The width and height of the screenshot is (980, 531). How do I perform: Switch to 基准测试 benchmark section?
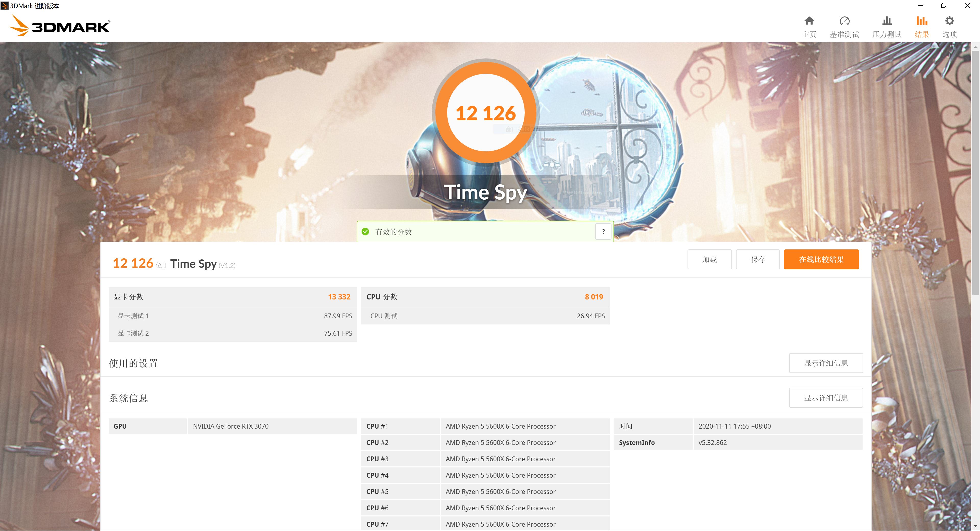(x=844, y=26)
